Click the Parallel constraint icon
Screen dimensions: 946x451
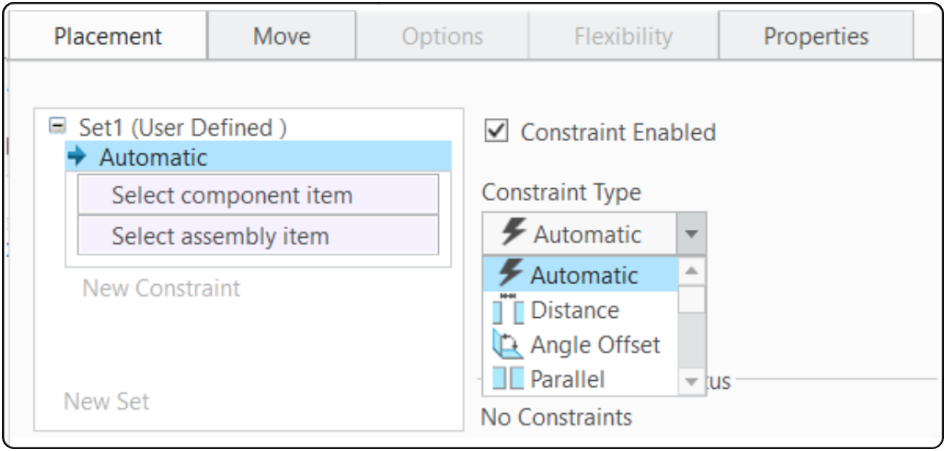[508, 379]
